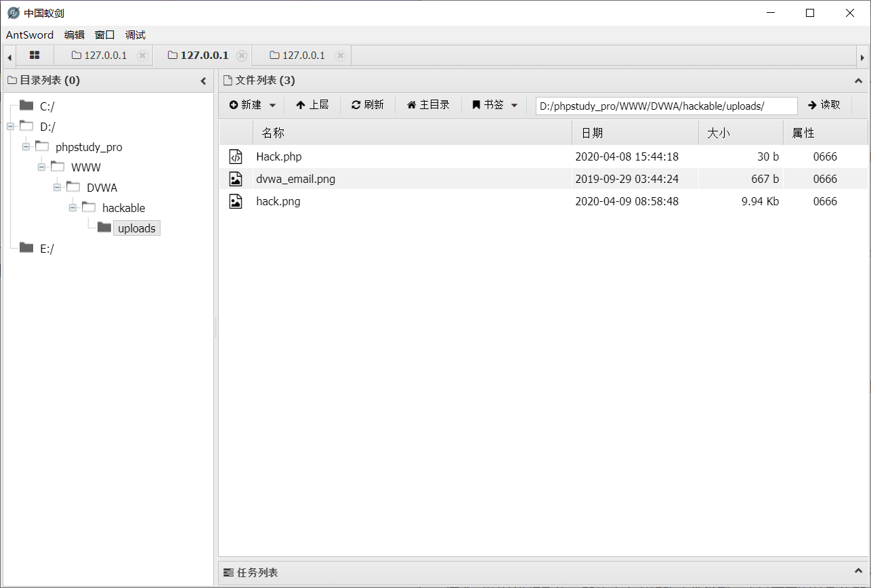Collapse the 目录列表 panel with chevron
Viewport: 871px width, 588px height.
coord(203,81)
